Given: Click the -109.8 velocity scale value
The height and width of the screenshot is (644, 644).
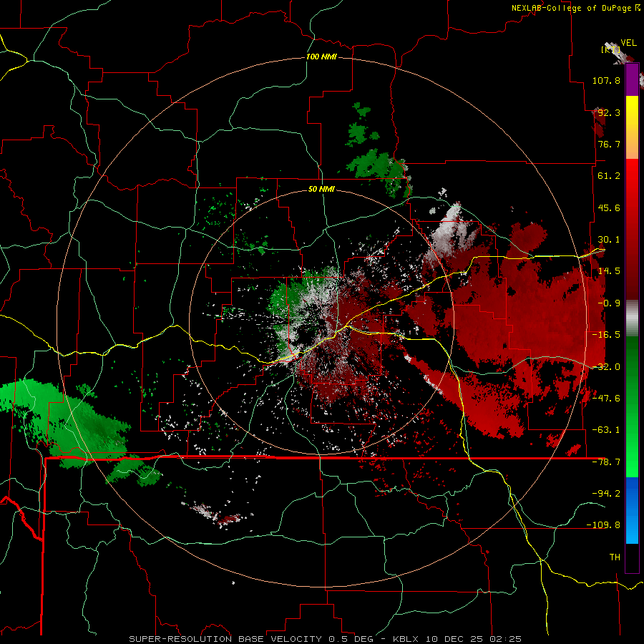Looking at the screenshot, I should click(x=604, y=525).
